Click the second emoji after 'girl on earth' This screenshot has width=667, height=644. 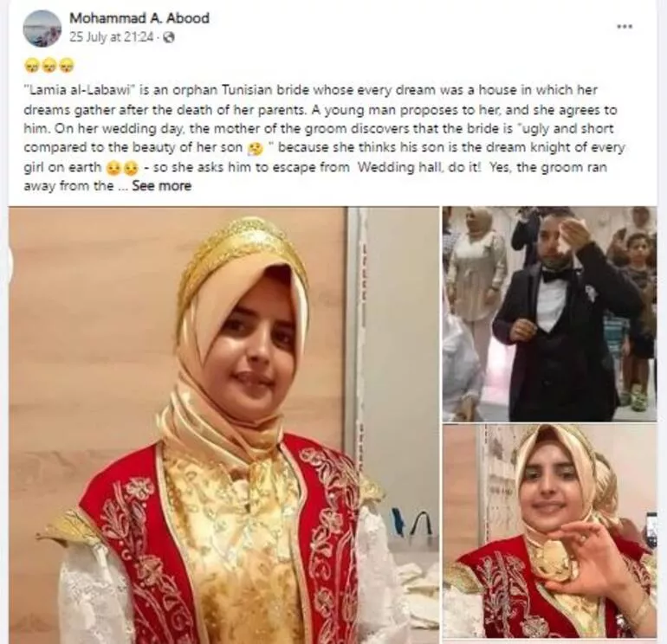[131, 168]
